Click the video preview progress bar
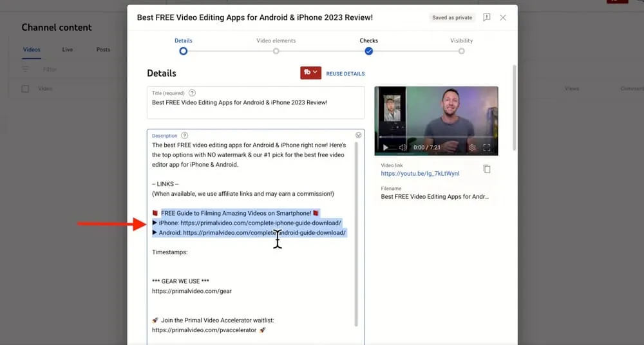This screenshot has height=345, width=644. [436, 137]
